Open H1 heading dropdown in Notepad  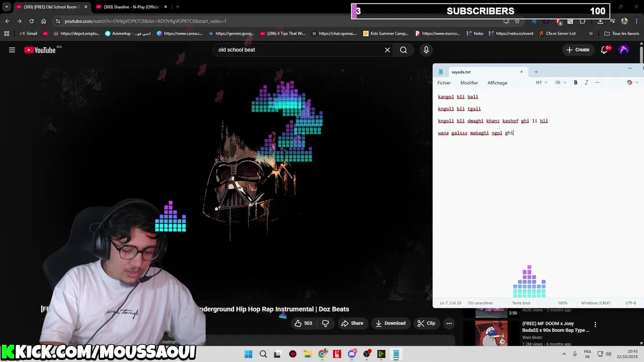click(x=541, y=82)
